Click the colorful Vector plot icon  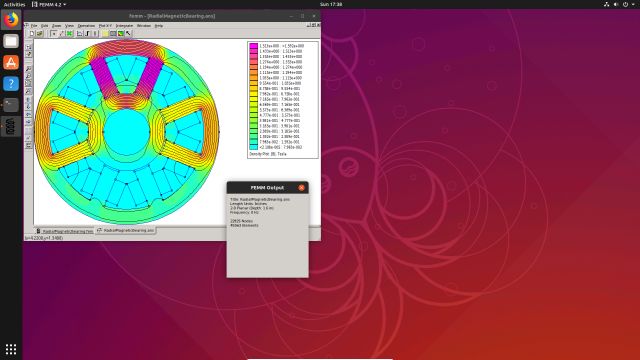click(x=120, y=33)
